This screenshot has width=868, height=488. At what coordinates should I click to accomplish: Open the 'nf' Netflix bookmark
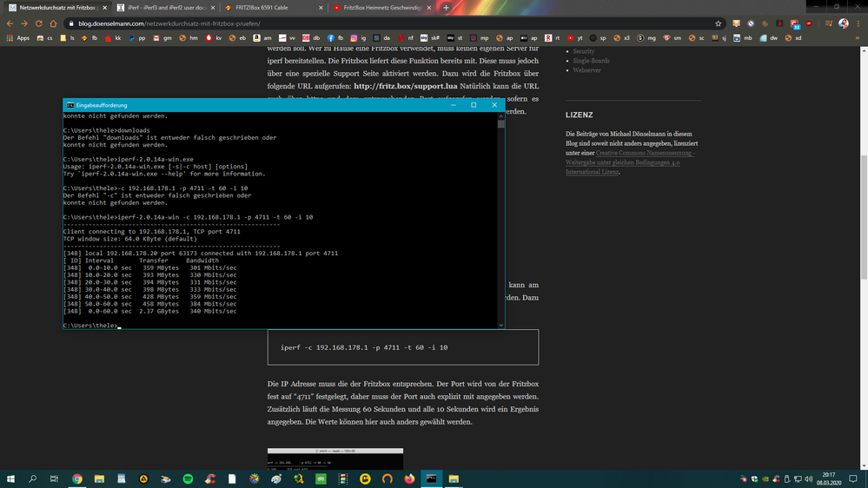(x=405, y=38)
